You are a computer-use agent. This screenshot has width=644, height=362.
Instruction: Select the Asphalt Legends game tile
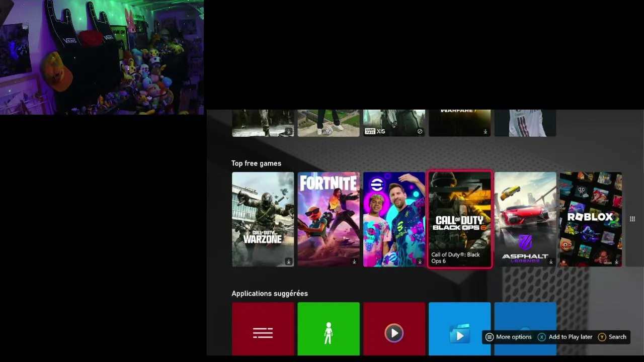[525, 219]
